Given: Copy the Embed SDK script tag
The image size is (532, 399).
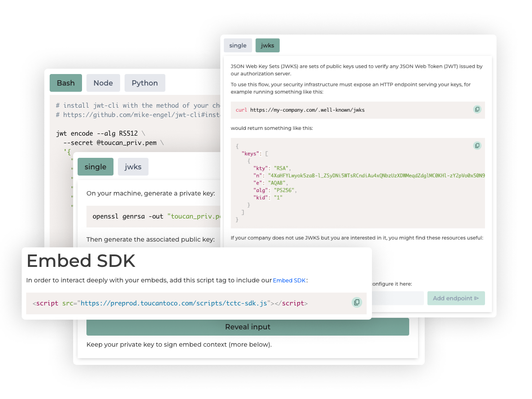Looking at the screenshot, I should click(x=356, y=302).
